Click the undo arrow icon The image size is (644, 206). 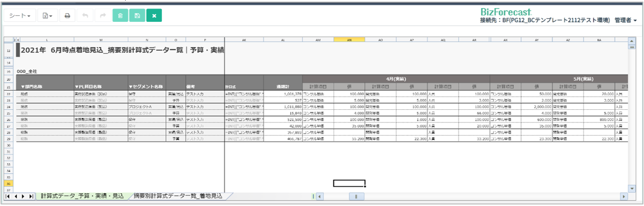pyautogui.click(x=85, y=16)
